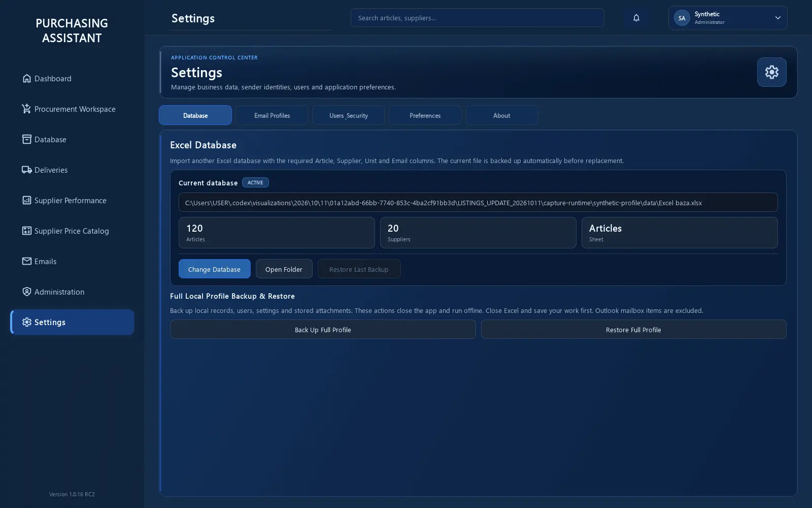Screen dimensions: 812x508
Task: Click the SA user avatar
Action: [682, 18]
